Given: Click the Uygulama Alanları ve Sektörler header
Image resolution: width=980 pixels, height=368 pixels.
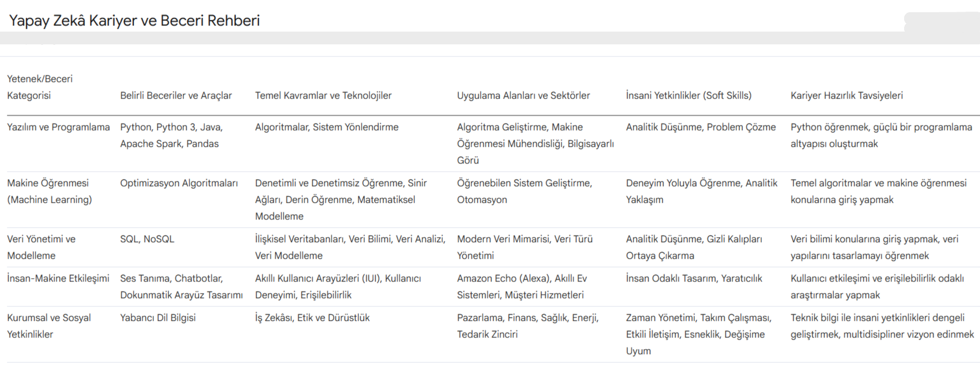Looking at the screenshot, I should (523, 95).
